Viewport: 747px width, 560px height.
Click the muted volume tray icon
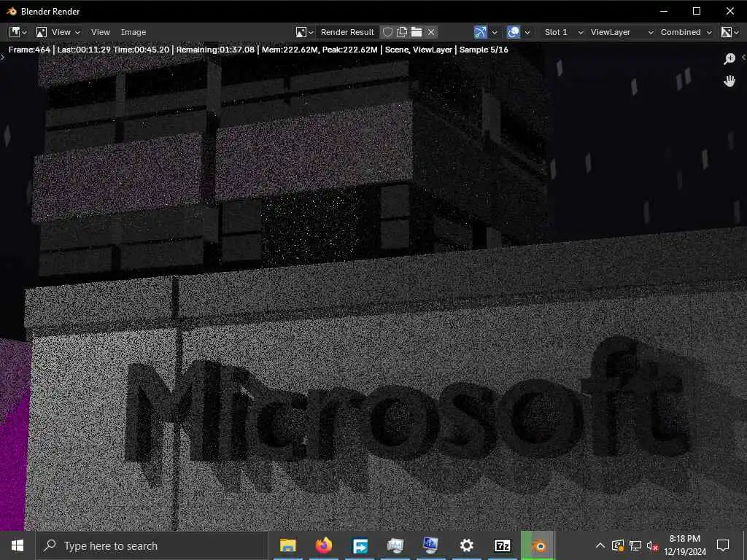point(653,545)
